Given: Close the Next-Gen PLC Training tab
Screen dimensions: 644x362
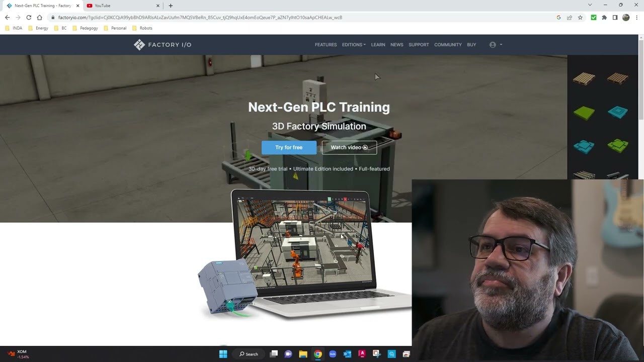Looking at the screenshot, I should pyautogui.click(x=77, y=6).
